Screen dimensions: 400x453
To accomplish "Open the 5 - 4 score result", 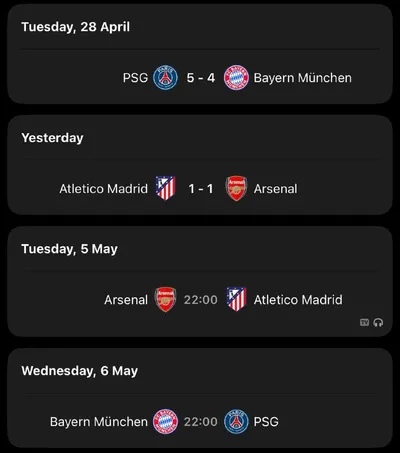I will point(201,78).
